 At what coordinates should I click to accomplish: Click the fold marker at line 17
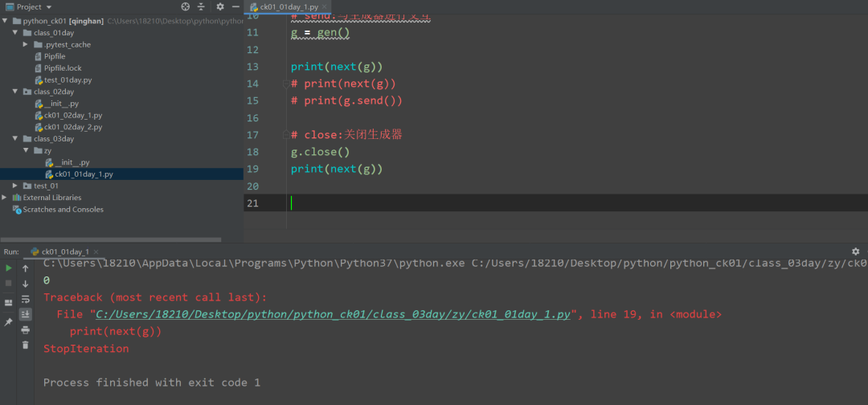click(286, 134)
